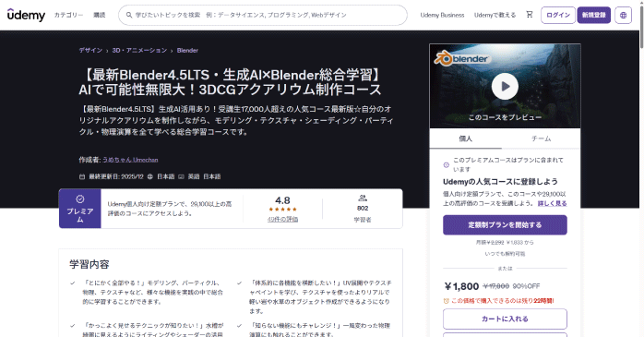
Task: Click the Blender logo on preview thumbnail
Action: (463, 58)
